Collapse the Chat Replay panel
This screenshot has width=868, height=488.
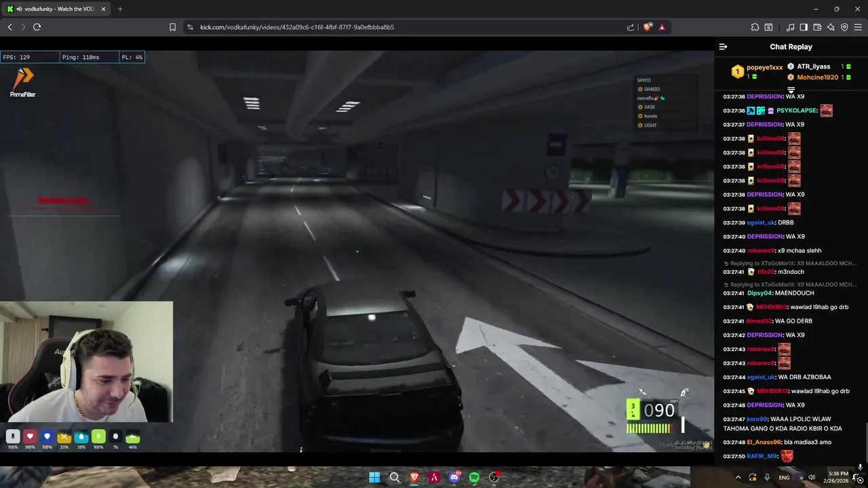(723, 47)
